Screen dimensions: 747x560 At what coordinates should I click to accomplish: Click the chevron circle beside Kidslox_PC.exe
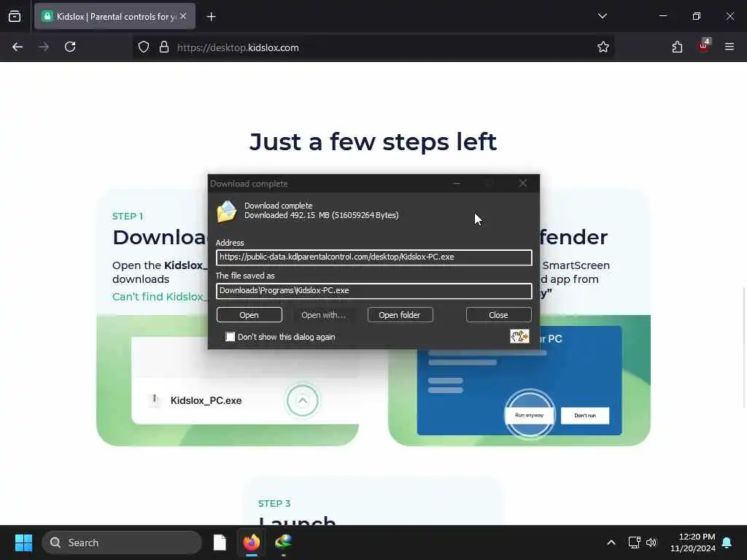[303, 400]
